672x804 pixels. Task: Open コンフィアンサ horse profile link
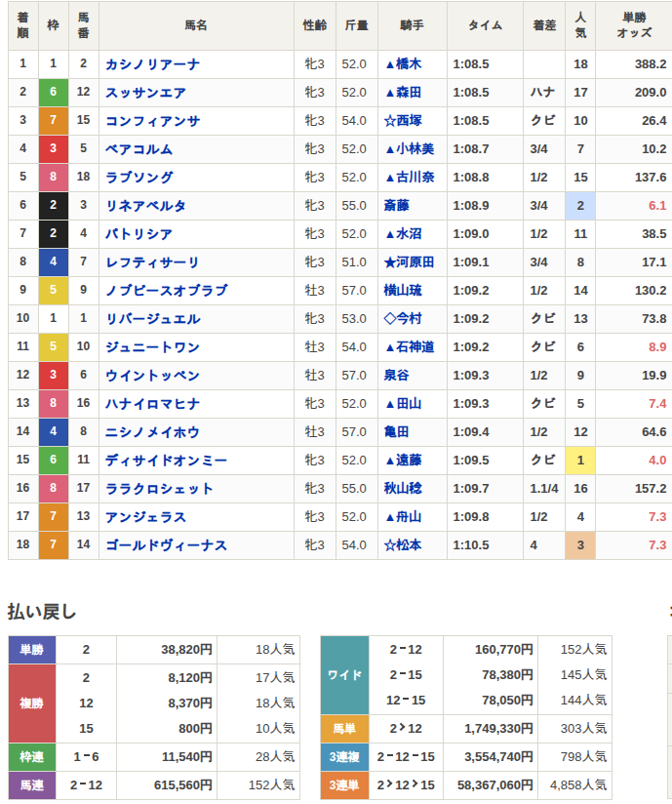(152, 121)
